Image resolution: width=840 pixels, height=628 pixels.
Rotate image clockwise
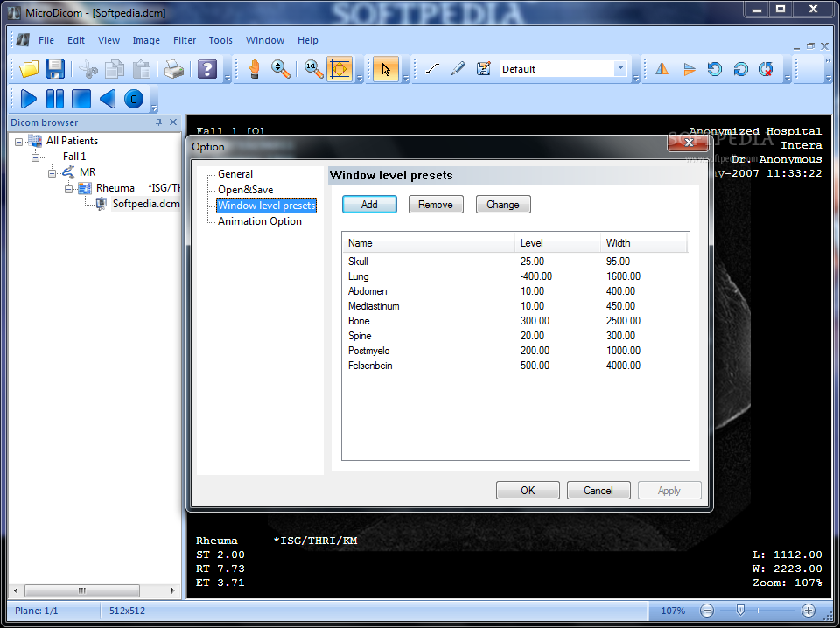pyautogui.click(x=741, y=69)
